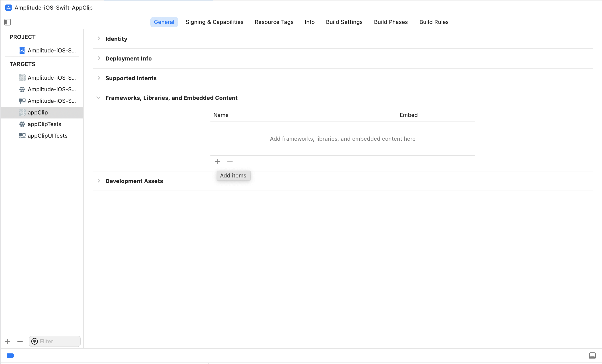This screenshot has height=364, width=602.
Task: Add a new target with bottom plus
Action: tap(8, 341)
